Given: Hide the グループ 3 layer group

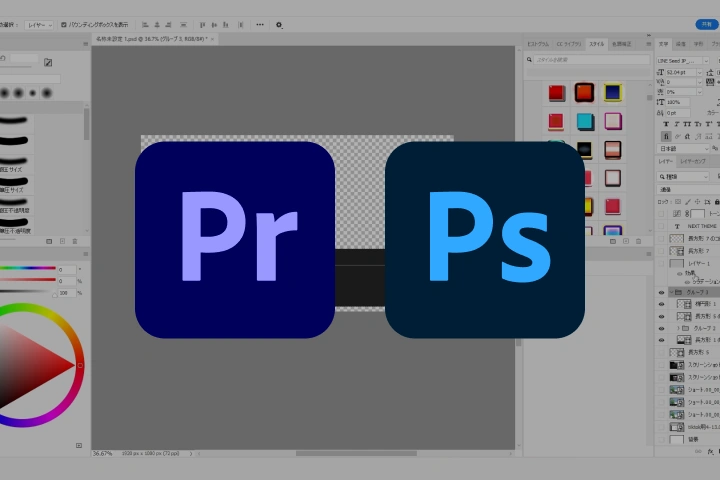Looking at the screenshot, I should coord(661,293).
